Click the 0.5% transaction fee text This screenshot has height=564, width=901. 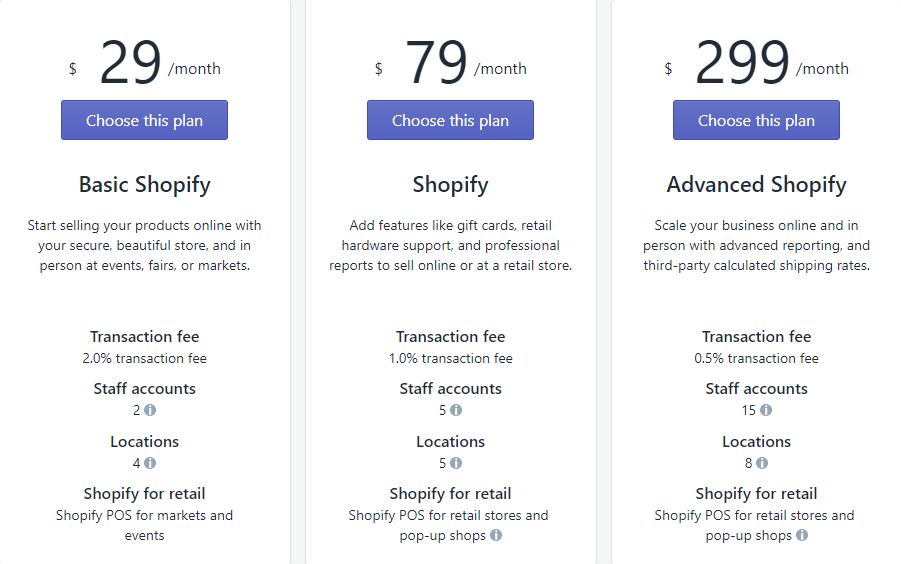point(756,358)
